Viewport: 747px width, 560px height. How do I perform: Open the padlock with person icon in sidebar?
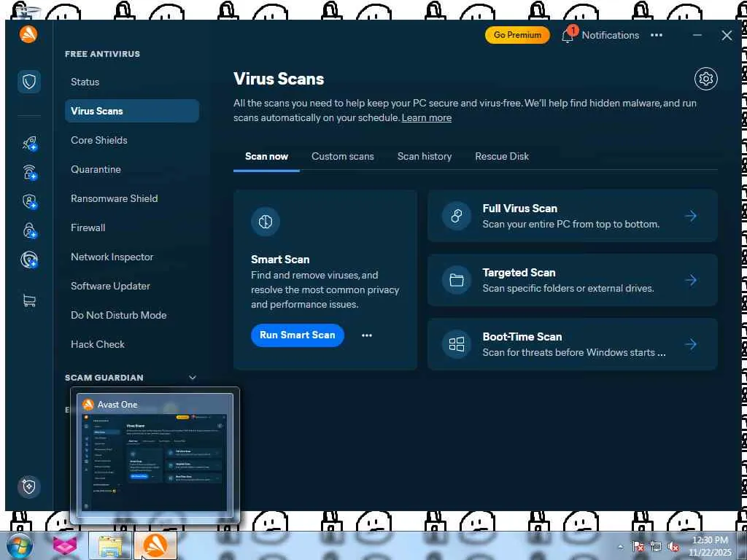(29, 230)
